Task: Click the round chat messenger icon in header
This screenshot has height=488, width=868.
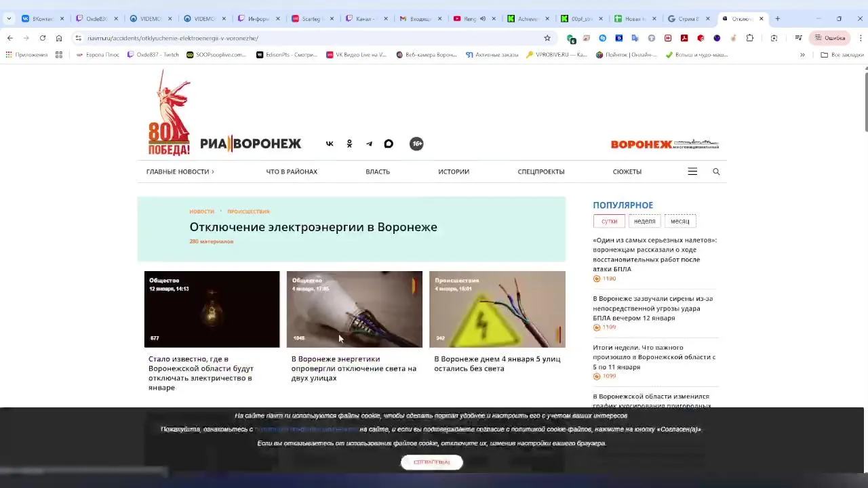Action: coord(389,144)
